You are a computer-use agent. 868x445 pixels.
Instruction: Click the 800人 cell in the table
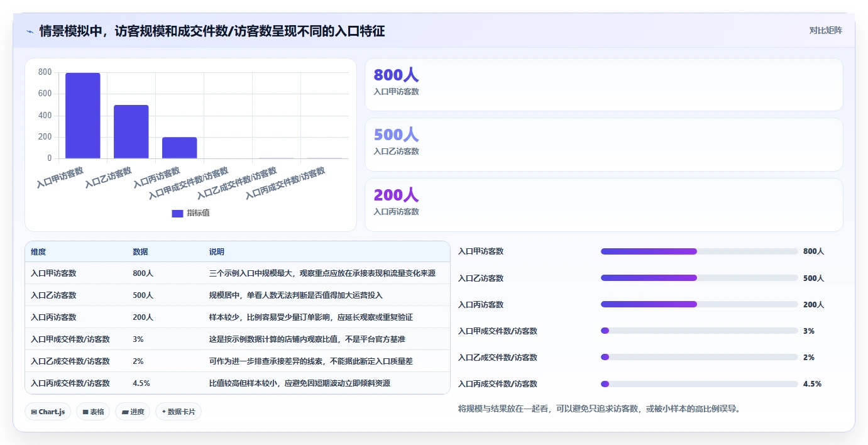[x=143, y=273]
